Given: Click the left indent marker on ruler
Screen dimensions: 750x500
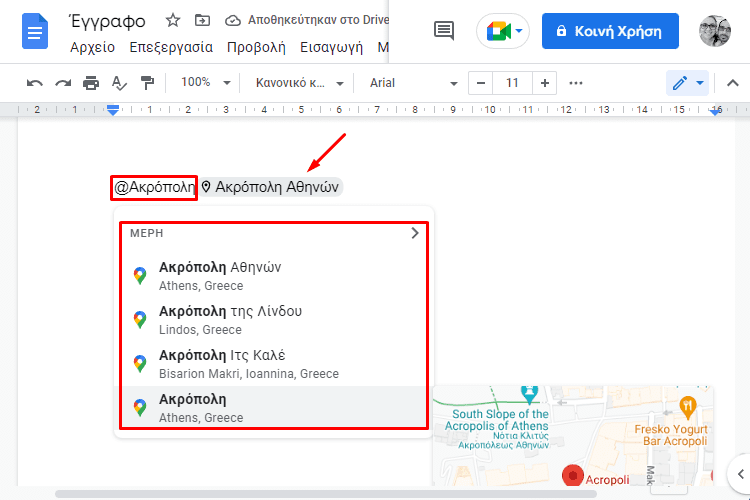Looking at the screenshot, I should pyautogui.click(x=113, y=110).
